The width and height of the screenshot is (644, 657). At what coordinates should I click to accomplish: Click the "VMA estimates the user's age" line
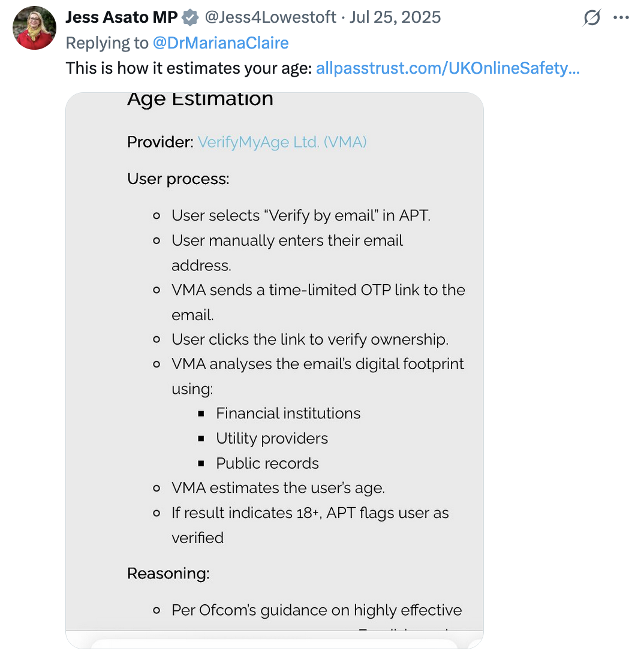pyautogui.click(x=278, y=489)
